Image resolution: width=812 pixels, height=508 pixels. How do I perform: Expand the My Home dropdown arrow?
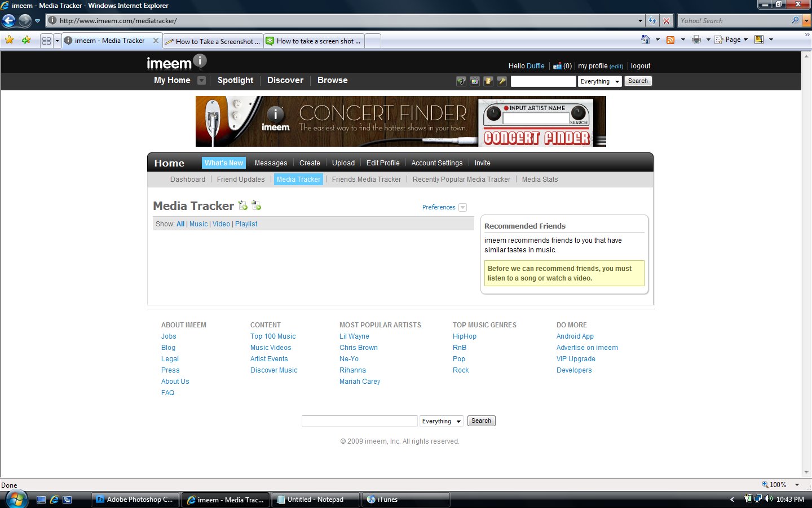click(201, 80)
